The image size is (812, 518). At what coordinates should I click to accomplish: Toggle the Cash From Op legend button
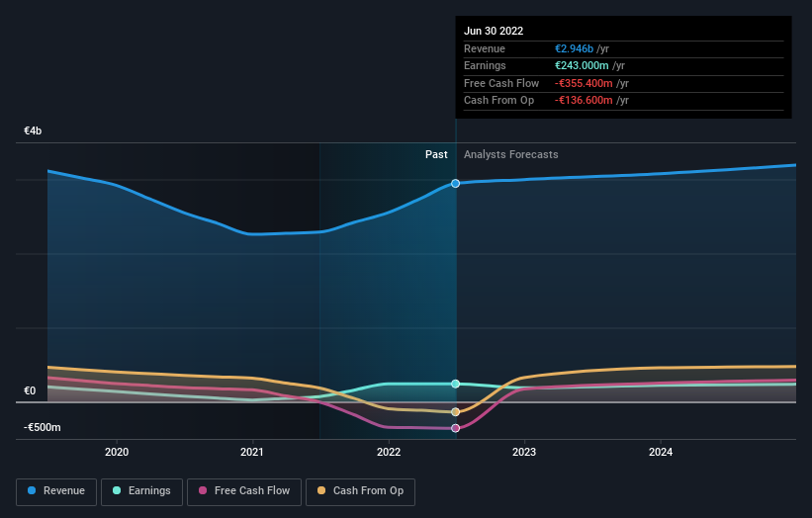tap(360, 491)
